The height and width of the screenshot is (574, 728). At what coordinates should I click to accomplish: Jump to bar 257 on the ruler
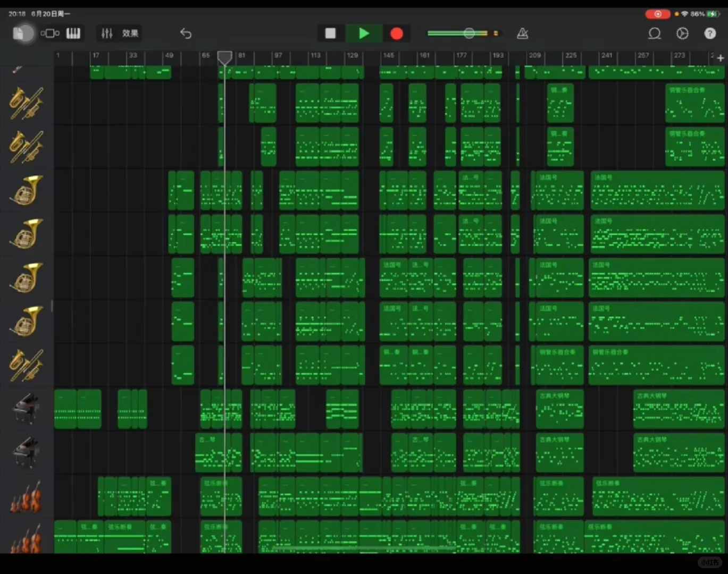643,55
